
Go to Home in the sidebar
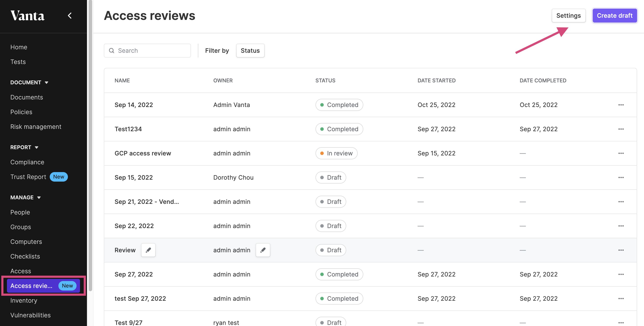point(19,47)
